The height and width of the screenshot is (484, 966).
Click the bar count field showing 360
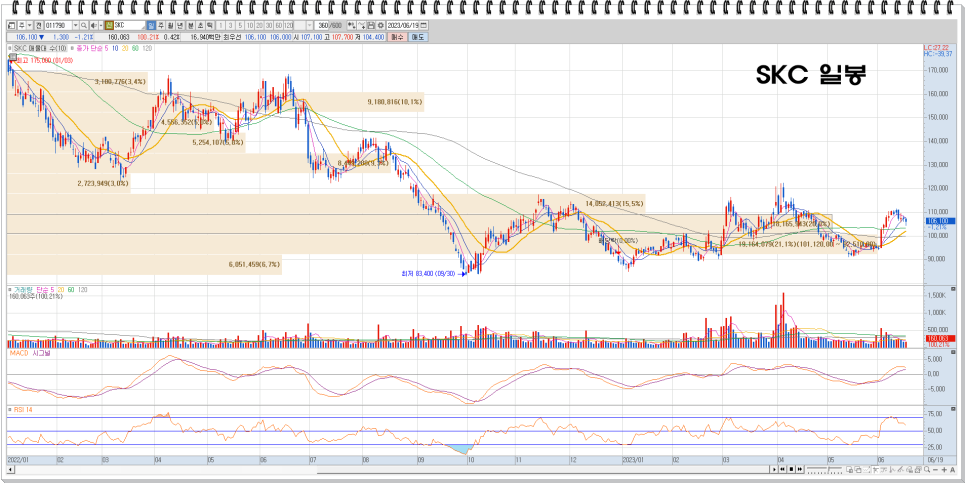pyautogui.click(x=322, y=25)
